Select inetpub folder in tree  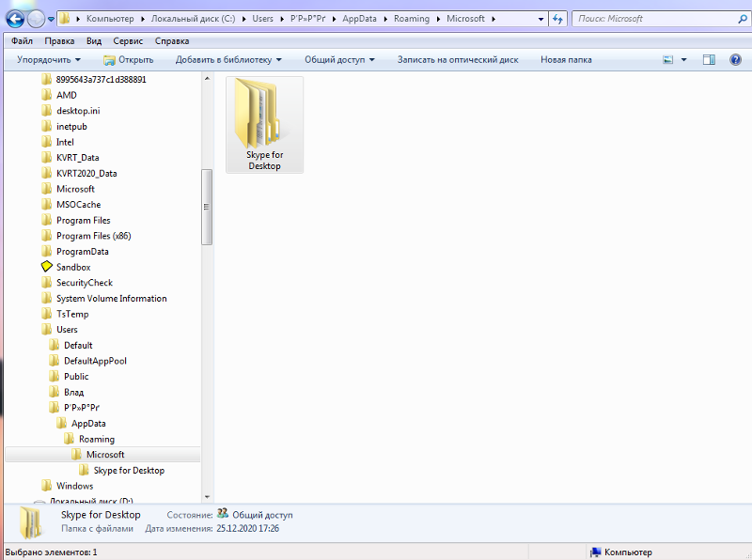pos(71,127)
